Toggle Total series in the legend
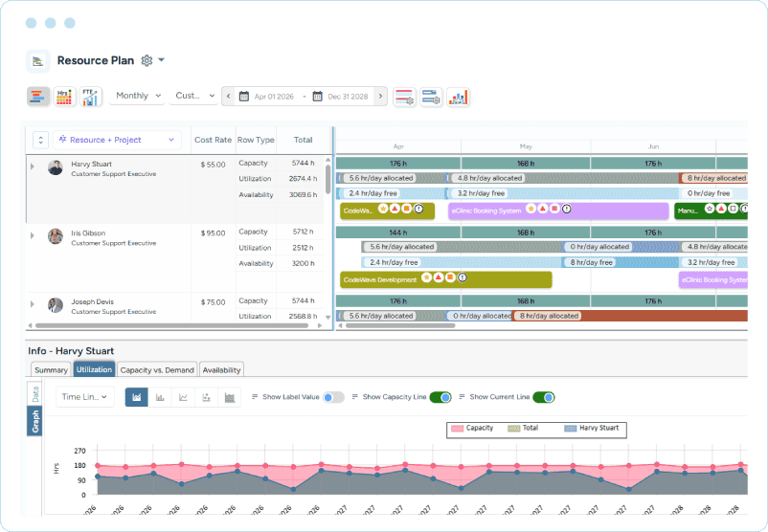 point(523,428)
